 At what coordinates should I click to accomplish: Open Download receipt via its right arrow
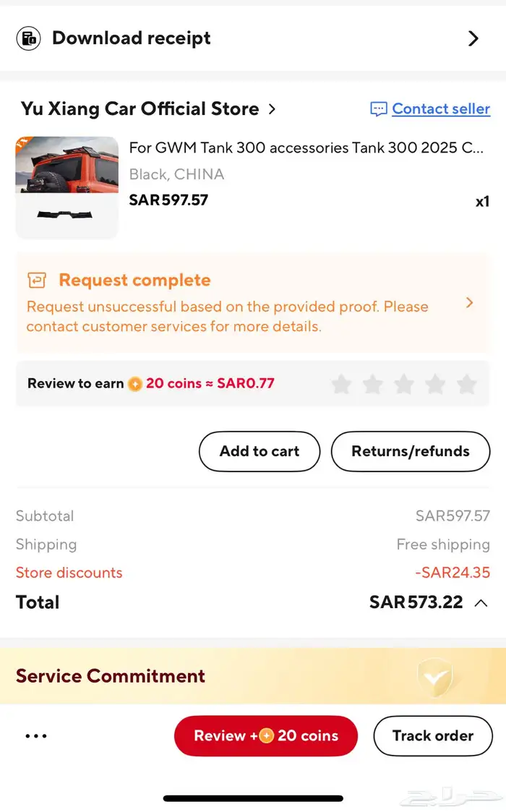coord(474,38)
